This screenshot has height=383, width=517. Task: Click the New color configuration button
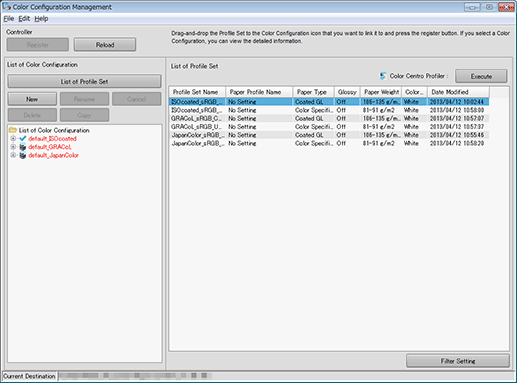point(32,99)
